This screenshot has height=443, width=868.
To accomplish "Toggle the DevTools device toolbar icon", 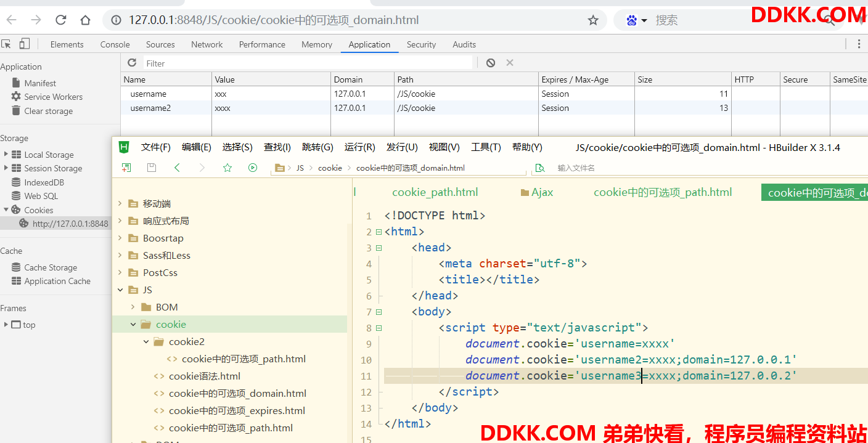I will [25, 44].
